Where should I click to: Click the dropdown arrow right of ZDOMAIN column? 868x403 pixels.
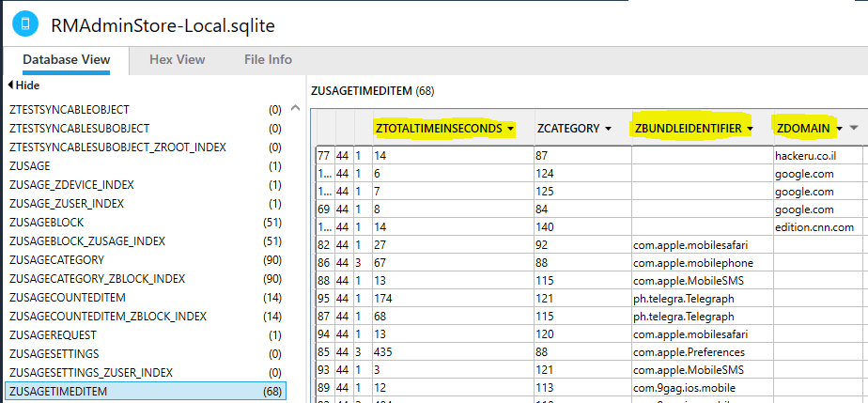click(x=853, y=128)
